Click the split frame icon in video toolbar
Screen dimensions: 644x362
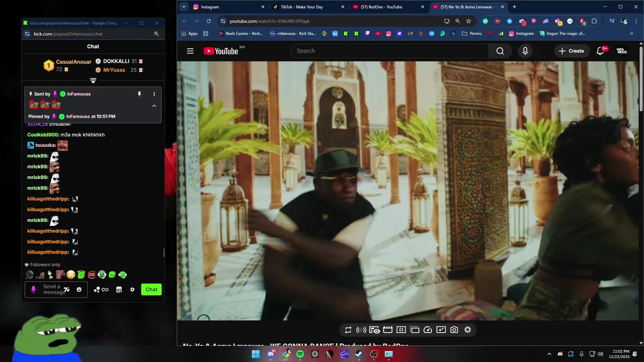pyautogui.click(x=401, y=330)
